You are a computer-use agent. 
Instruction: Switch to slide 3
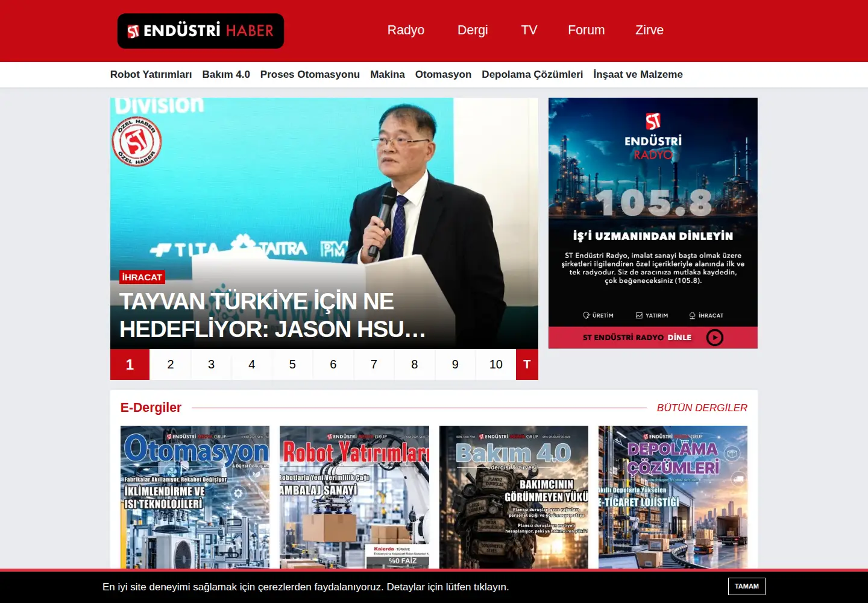211,364
